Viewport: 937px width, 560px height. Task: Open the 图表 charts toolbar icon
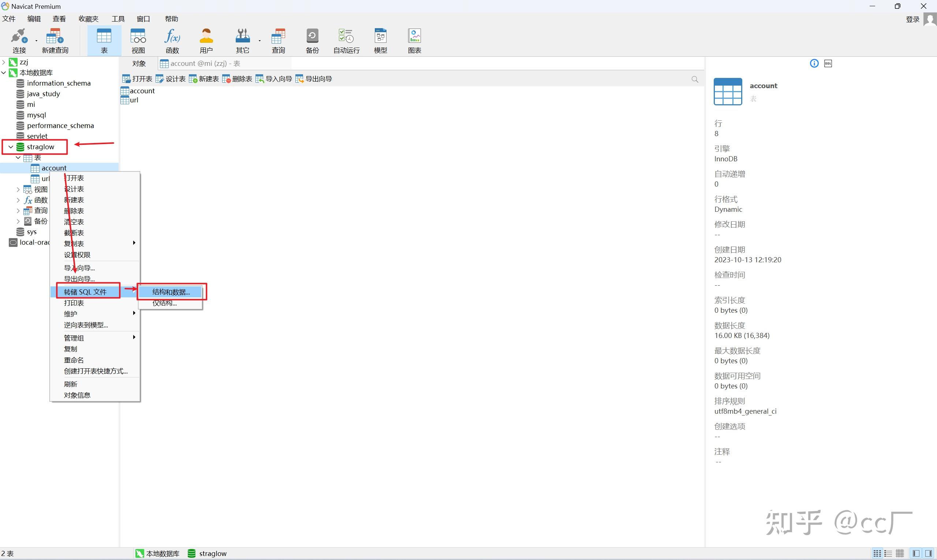tap(414, 40)
